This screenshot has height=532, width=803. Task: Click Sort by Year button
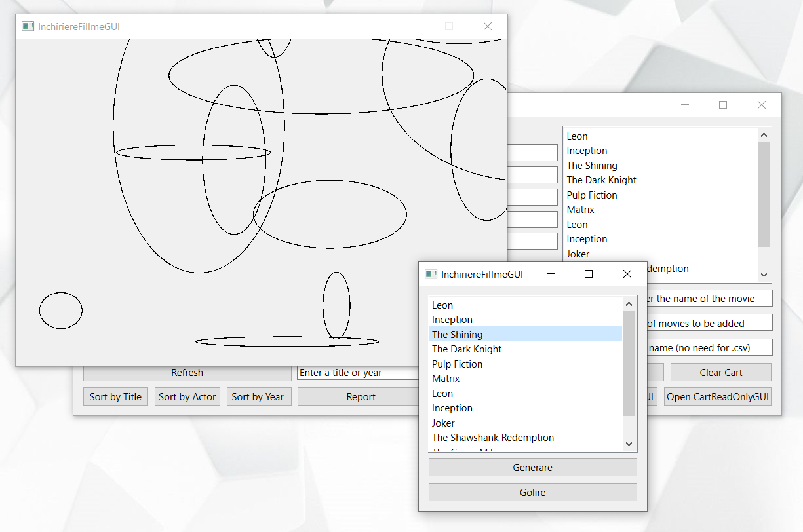tap(258, 397)
